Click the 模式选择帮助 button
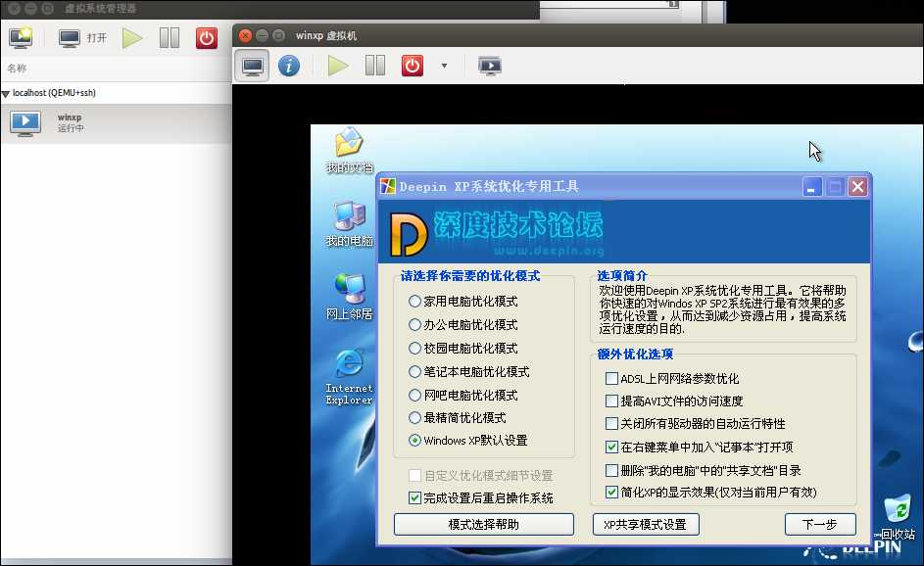The width and height of the screenshot is (924, 566). click(x=484, y=524)
